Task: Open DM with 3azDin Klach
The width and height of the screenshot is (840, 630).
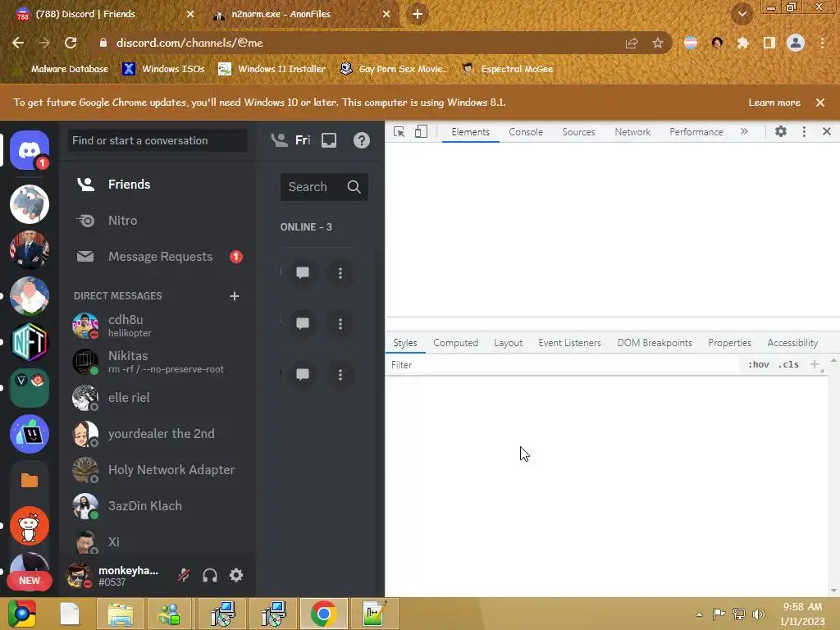Action: pyautogui.click(x=157, y=506)
